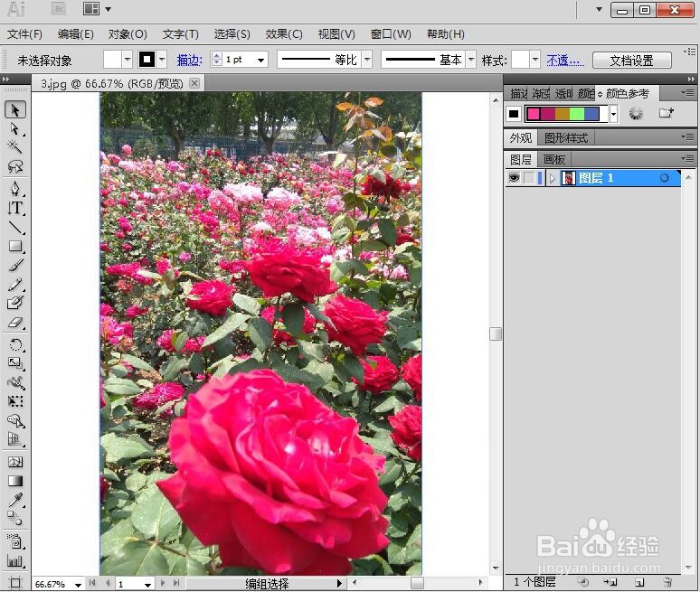Image resolution: width=700 pixels, height=592 pixels.
Task: Open 样式 graphic style dropdown
Action: (x=535, y=60)
